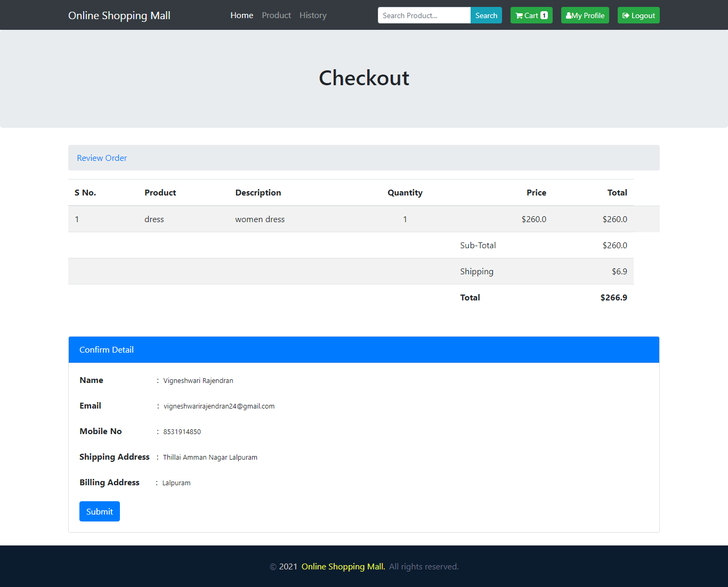Go to the Product page
This screenshot has width=728, height=587.
[276, 15]
